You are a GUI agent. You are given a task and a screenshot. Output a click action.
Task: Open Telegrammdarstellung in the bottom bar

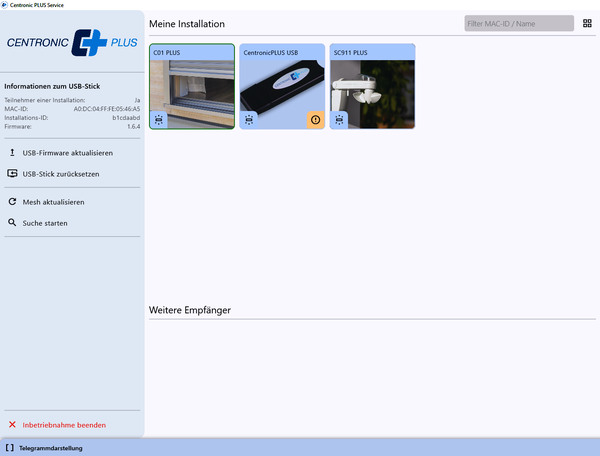pos(51,448)
